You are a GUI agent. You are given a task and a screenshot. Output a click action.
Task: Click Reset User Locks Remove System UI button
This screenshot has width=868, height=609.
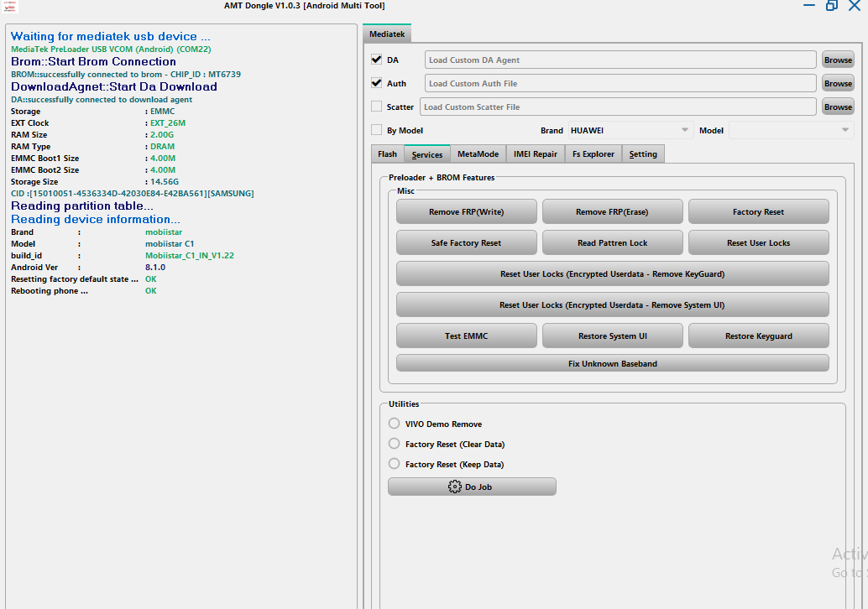[x=612, y=304]
